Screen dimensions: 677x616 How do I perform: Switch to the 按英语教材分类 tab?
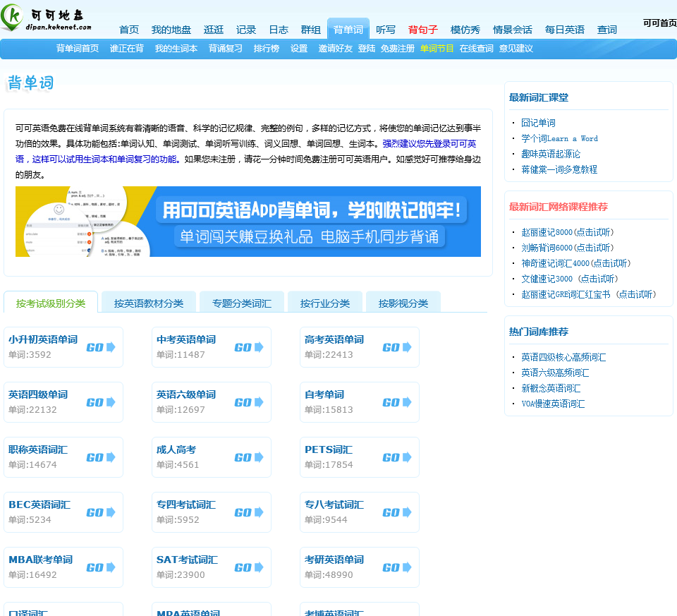(x=149, y=302)
